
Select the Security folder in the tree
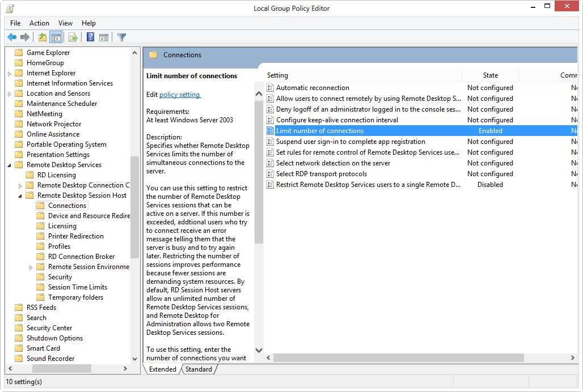pyautogui.click(x=59, y=276)
